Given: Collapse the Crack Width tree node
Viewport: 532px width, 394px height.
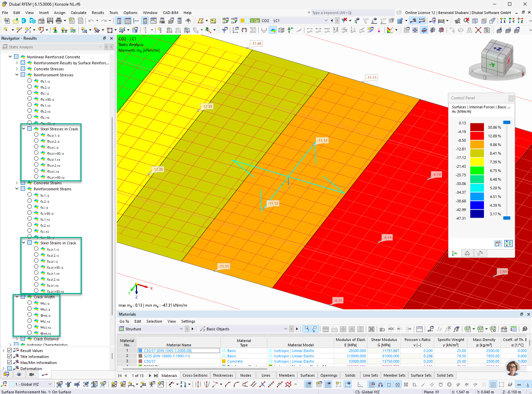Looking at the screenshot, I should [x=17, y=297].
